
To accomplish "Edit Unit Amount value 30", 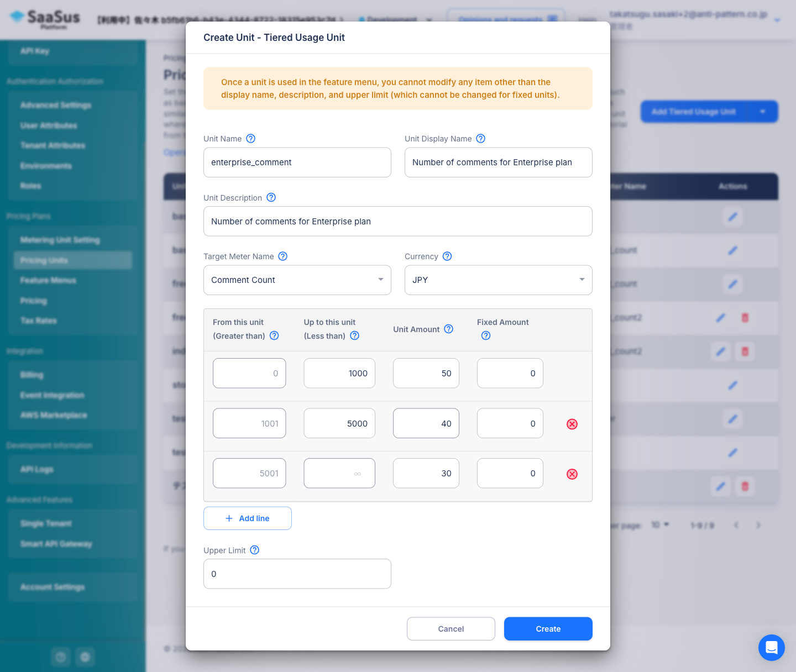I will [x=426, y=474].
